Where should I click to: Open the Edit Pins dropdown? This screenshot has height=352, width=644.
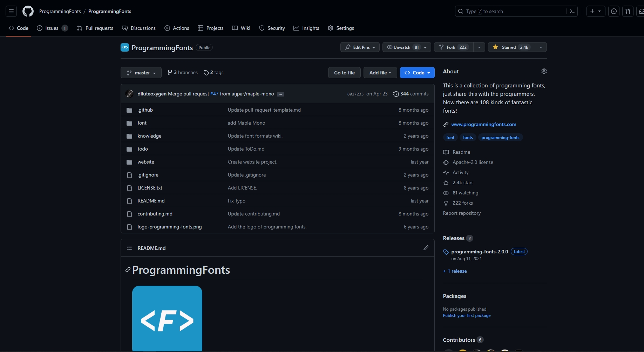click(x=360, y=47)
